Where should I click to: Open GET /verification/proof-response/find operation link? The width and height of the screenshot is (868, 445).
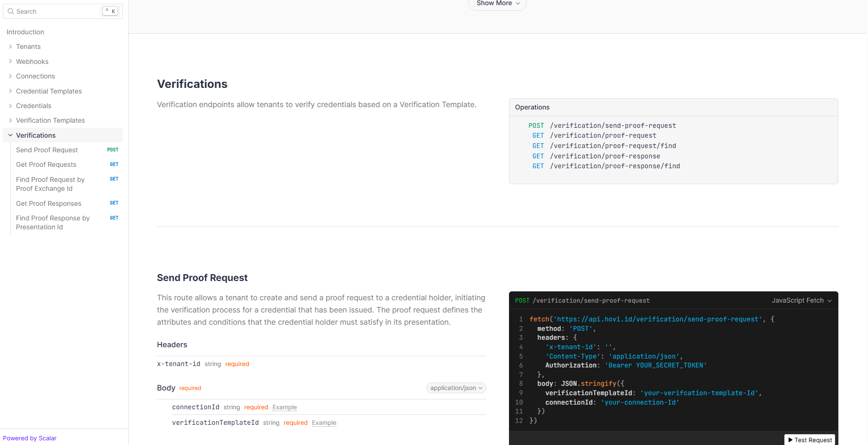(x=614, y=166)
